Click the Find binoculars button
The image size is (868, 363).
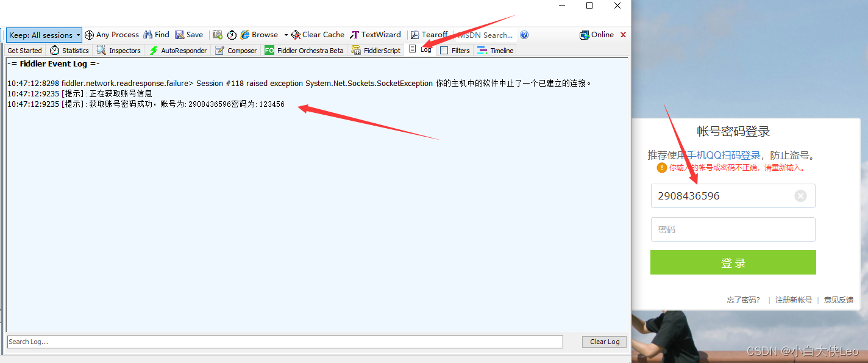click(157, 35)
